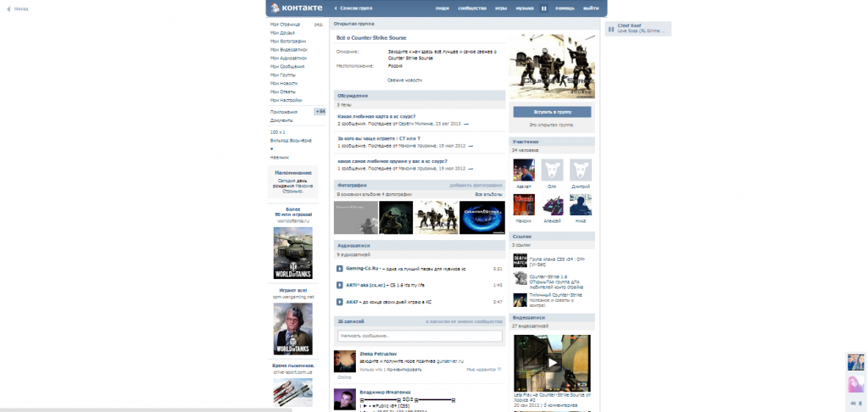Click the добавить фотографии link
868x412 pixels.
pos(476,185)
